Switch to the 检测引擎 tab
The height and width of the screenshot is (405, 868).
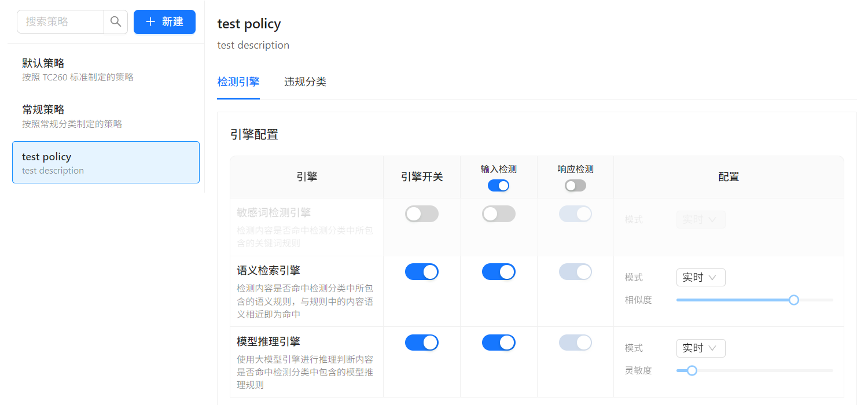(238, 82)
